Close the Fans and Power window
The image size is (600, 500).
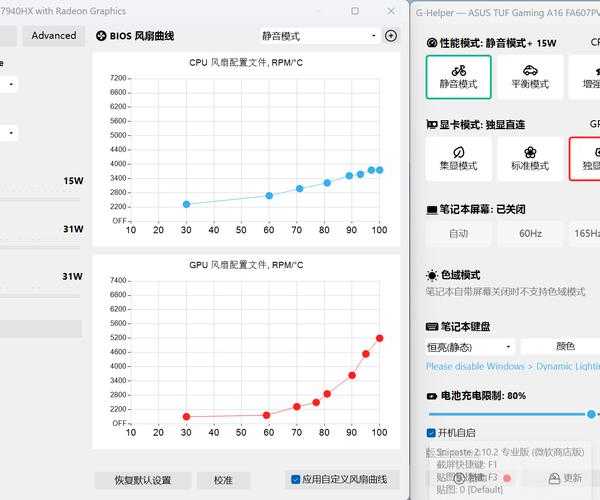(391, 11)
